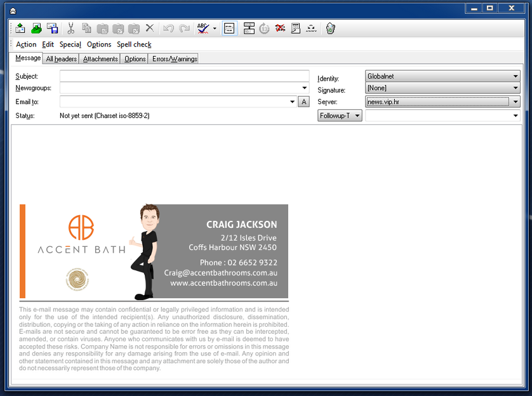532x396 pixels.
Task: Switch to the All headers tab
Action: pyautogui.click(x=62, y=58)
